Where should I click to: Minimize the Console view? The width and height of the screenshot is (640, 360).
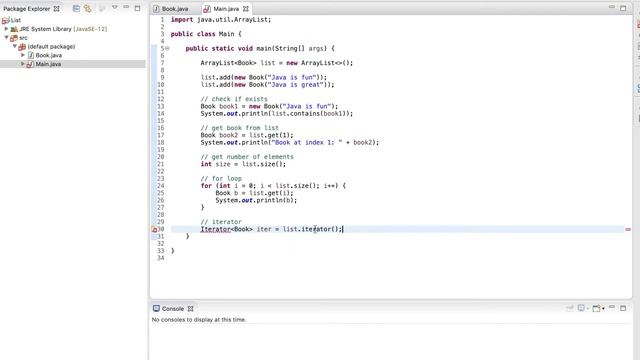(611, 307)
